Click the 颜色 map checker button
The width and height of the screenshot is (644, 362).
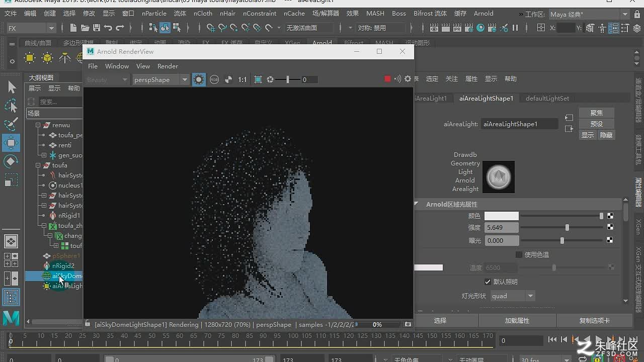coord(610,216)
